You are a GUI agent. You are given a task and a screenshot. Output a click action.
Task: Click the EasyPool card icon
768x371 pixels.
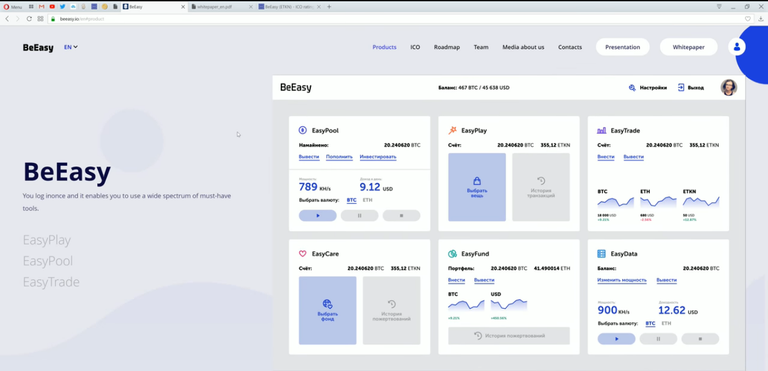[303, 130]
